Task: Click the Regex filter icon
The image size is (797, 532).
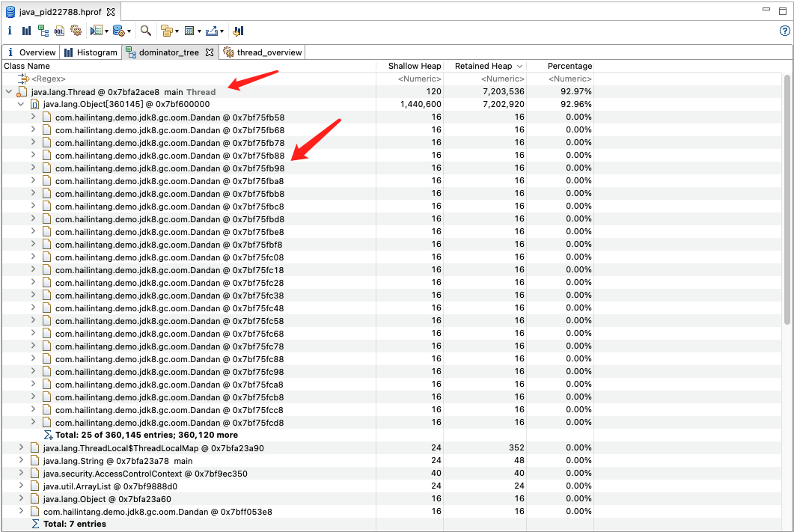Action: (x=23, y=79)
